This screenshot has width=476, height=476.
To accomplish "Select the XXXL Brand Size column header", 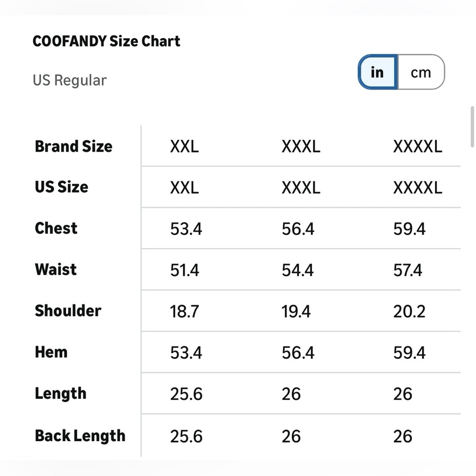I will (301, 147).
